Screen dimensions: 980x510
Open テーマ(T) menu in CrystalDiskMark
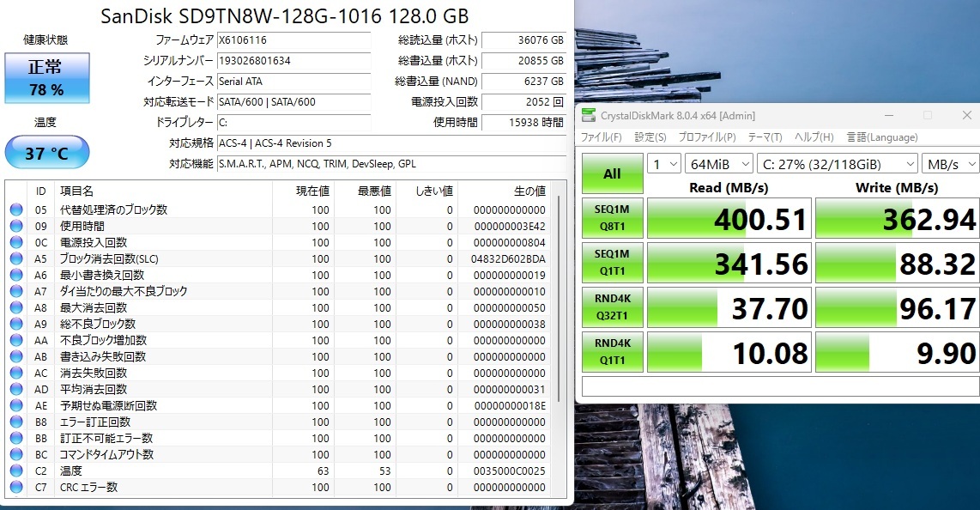click(765, 137)
